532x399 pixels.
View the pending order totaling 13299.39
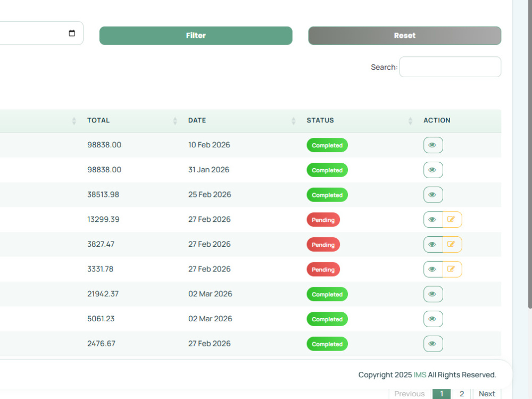coord(433,220)
